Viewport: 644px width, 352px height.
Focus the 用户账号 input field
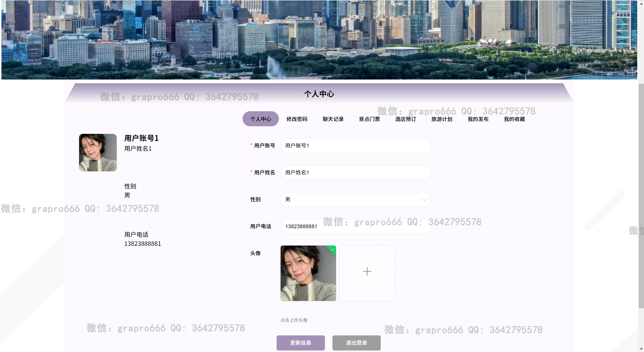[x=355, y=146]
